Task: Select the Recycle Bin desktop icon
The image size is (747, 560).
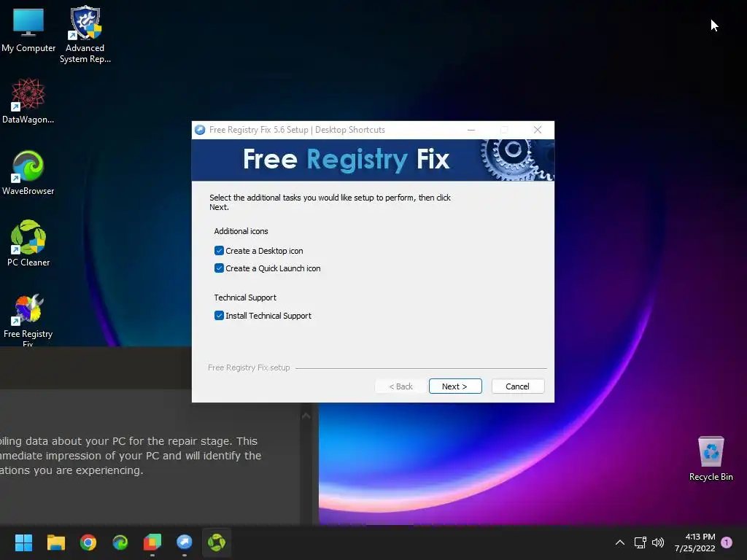Action: 711,458
